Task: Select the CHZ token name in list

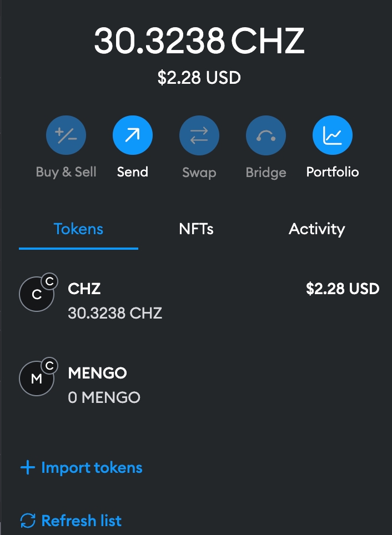Action: (84, 289)
